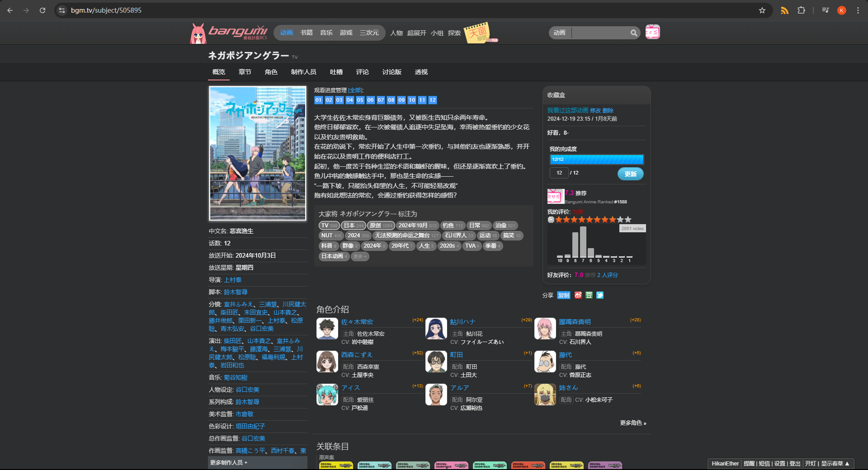Open アルア character avatar

click(x=436, y=395)
